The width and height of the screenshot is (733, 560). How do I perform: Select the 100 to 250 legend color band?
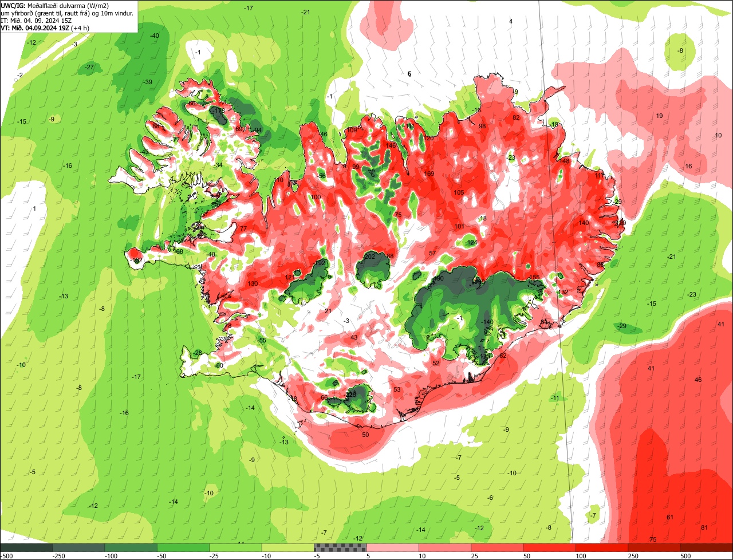click(601, 547)
